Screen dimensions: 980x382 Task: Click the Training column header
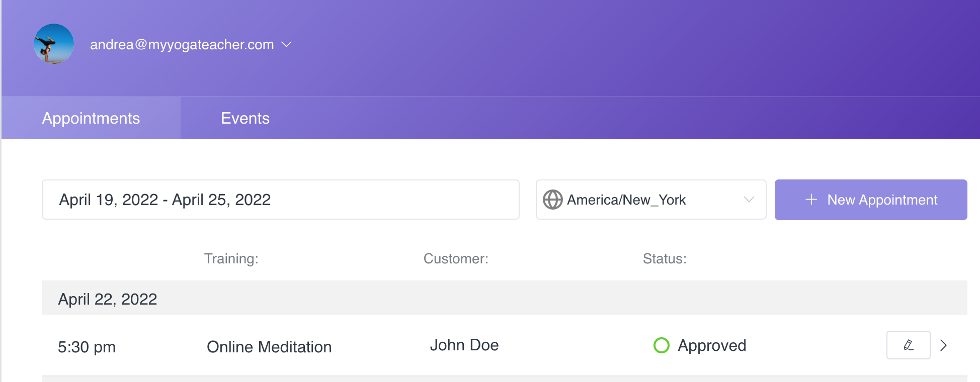click(x=231, y=258)
